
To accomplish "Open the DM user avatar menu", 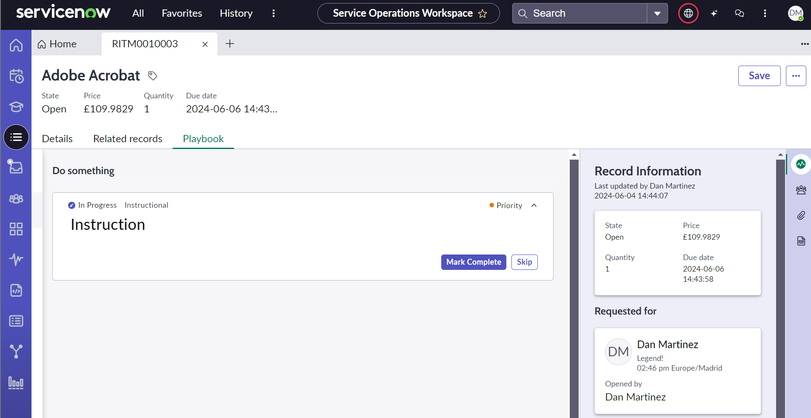I will (795, 13).
